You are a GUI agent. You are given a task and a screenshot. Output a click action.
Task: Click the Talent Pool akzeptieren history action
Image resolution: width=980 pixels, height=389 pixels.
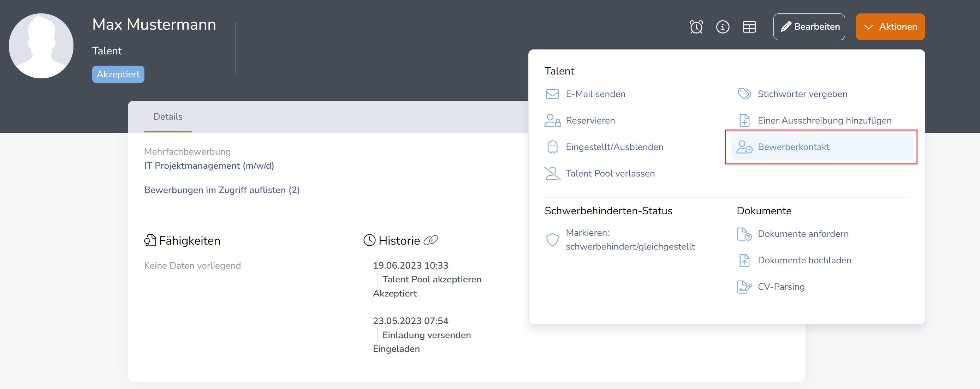click(x=432, y=280)
